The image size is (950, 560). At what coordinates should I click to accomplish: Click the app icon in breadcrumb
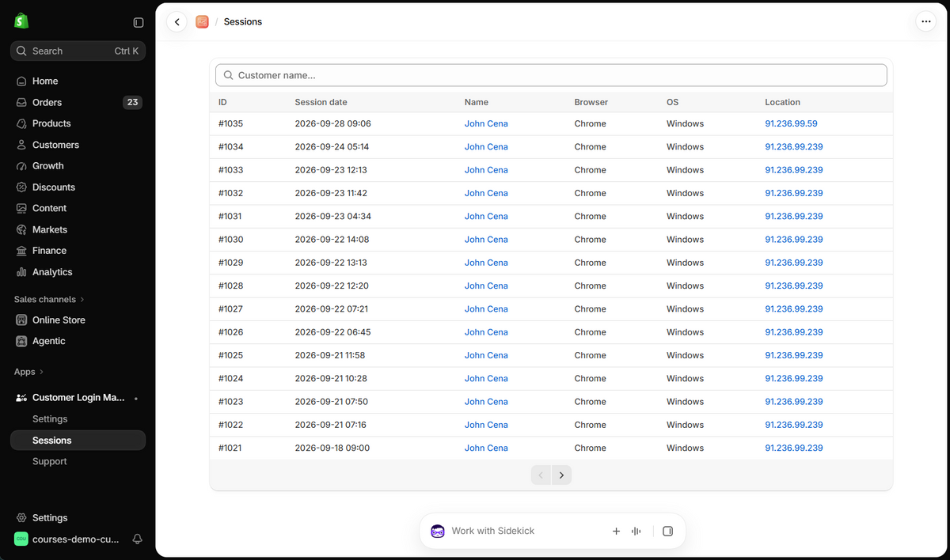202,22
